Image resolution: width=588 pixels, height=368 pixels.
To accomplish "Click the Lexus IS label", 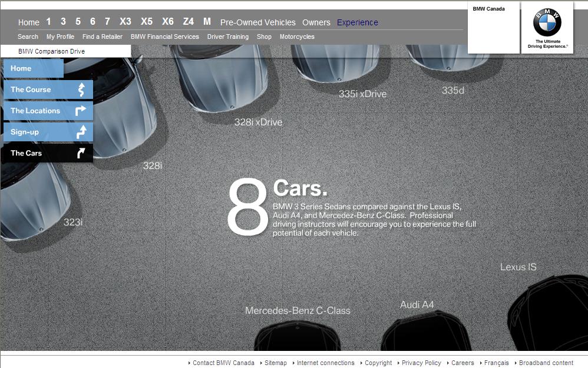I will pos(518,267).
